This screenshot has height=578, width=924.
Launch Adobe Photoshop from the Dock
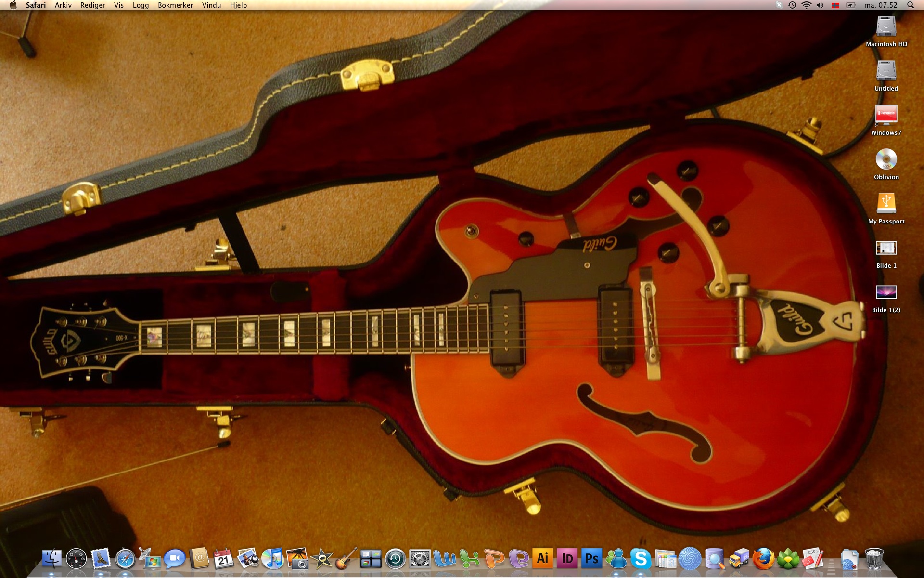tap(591, 559)
